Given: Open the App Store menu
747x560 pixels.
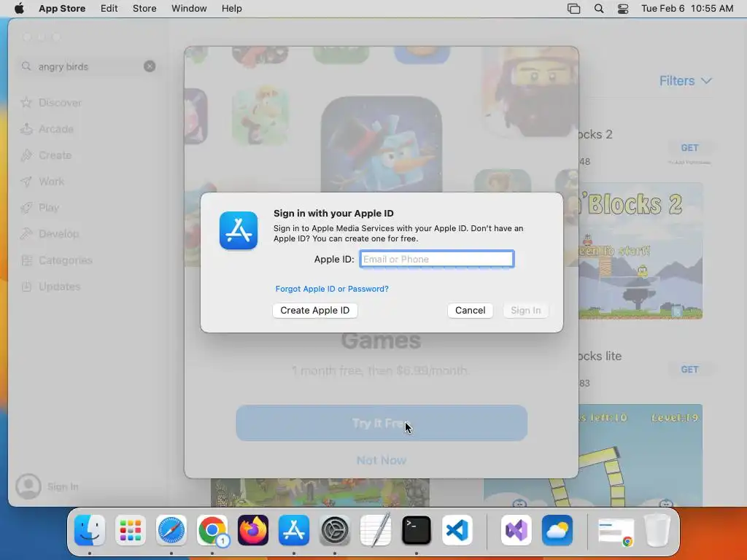Looking at the screenshot, I should [62, 9].
